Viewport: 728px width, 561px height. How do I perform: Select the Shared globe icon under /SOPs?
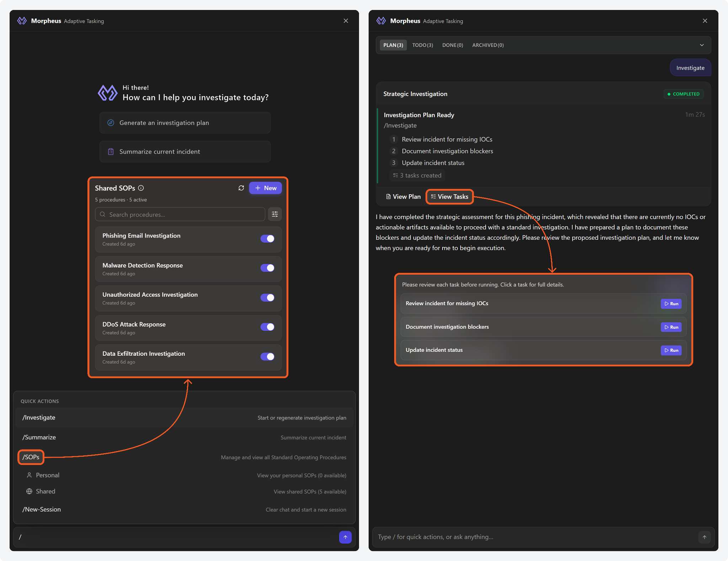[x=30, y=491]
